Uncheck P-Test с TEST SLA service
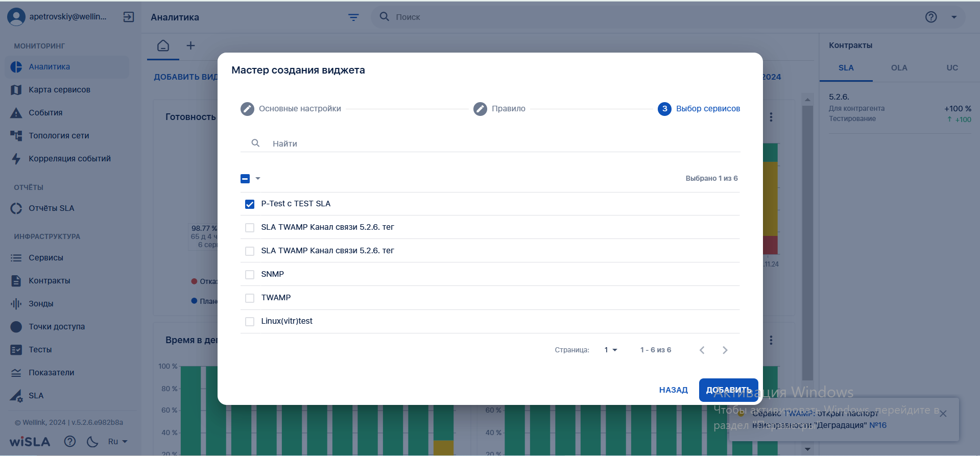This screenshot has height=456, width=980. (x=250, y=204)
